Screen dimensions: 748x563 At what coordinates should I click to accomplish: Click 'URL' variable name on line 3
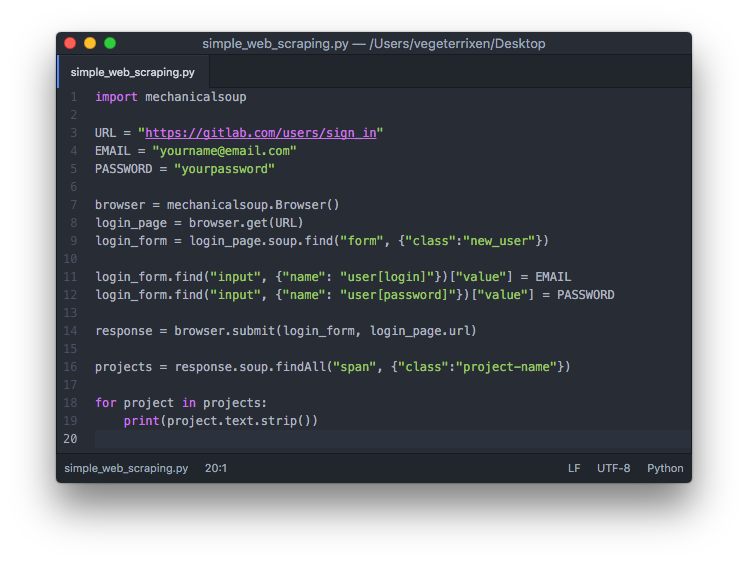click(x=105, y=133)
